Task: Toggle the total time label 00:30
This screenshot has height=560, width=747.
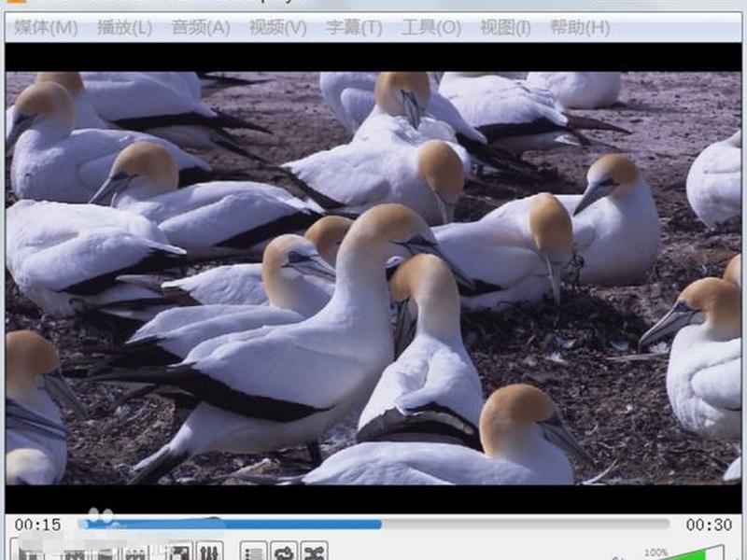Action: click(x=709, y=525)
